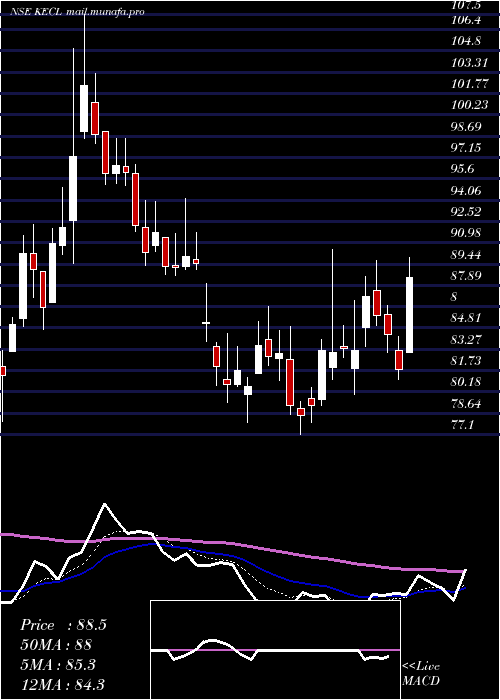Click the 5MA : 85.3 readout
Screen dimensions: 500x700
coord(58,665)
